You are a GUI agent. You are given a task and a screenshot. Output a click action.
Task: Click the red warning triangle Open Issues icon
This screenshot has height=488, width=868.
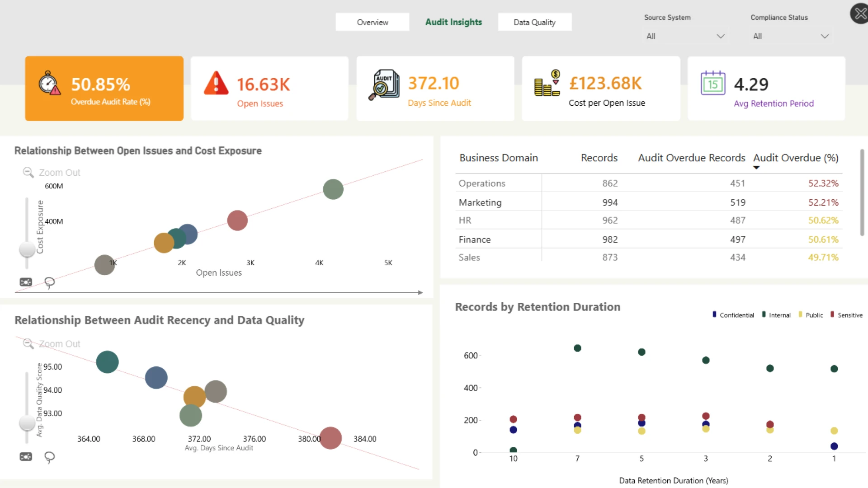coord(216,83)
